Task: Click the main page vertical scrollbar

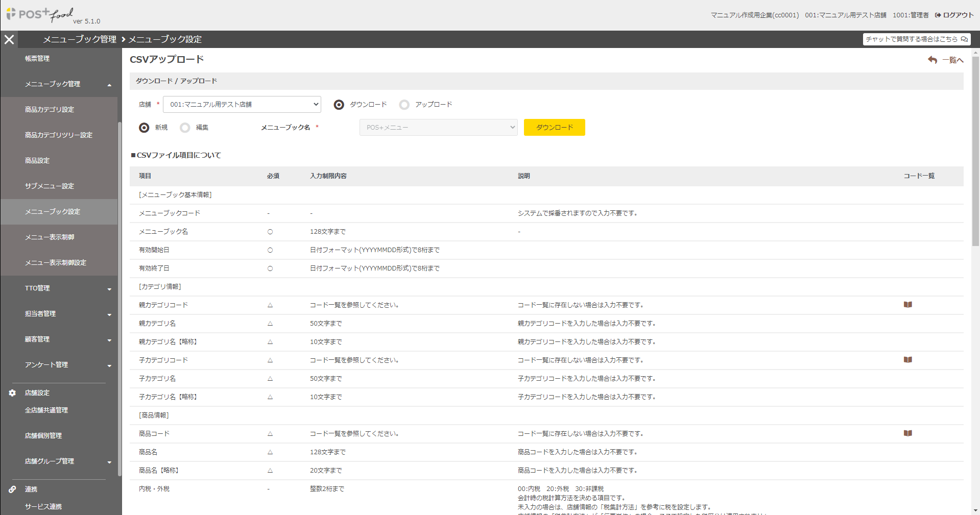Action: tap(975, 151)
